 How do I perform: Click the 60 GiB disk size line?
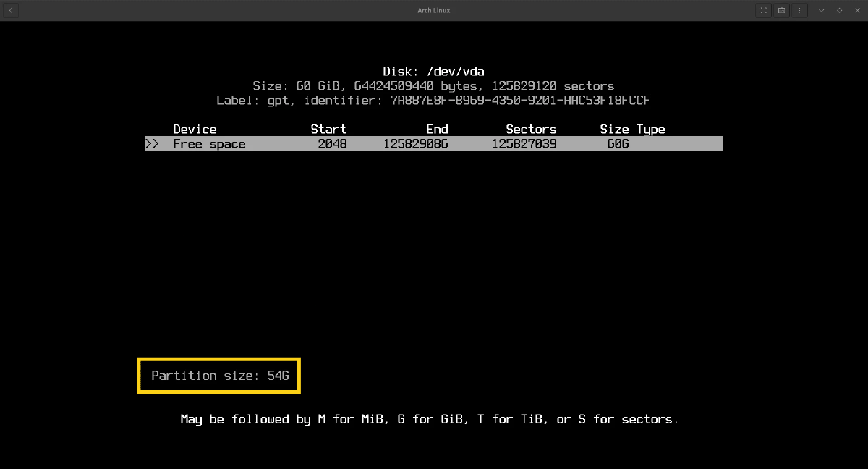tap(433, 86)
